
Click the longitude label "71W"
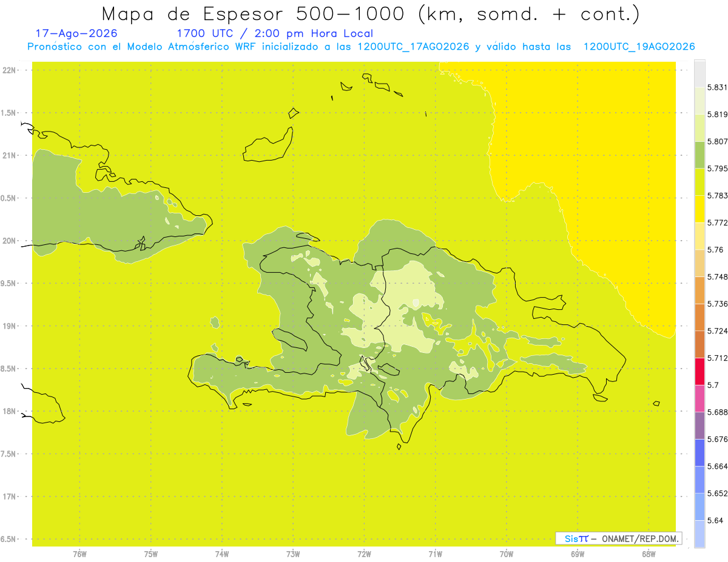[435, 554]
